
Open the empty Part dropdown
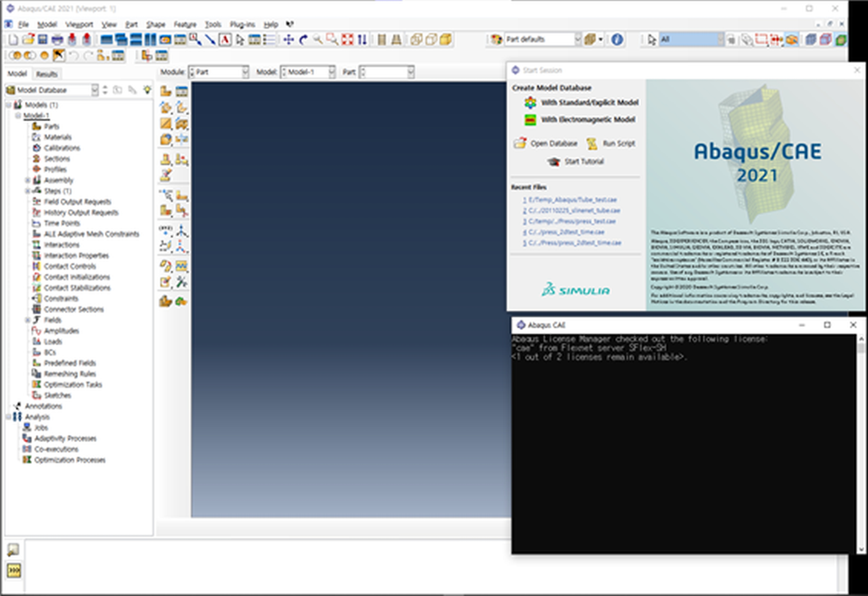(x=387, y=72)
